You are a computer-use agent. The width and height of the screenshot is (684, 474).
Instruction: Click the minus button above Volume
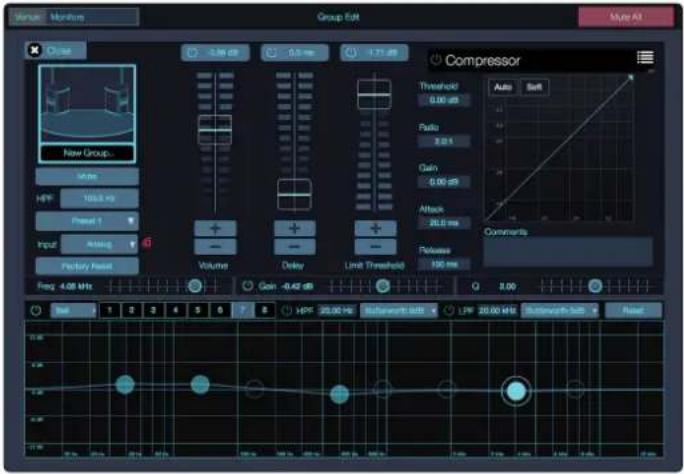click(x=215, y=247)
